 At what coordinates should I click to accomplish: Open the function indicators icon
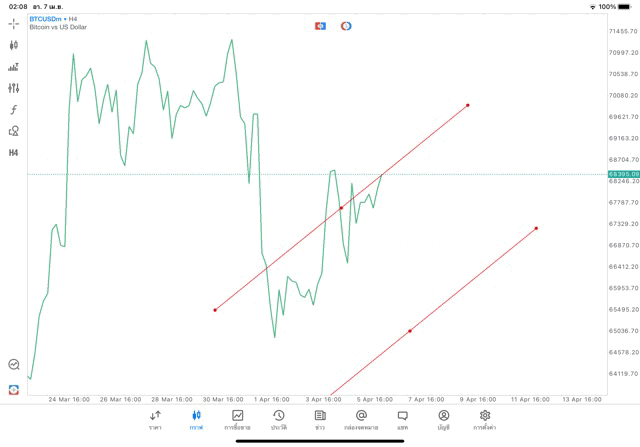pos(14,110)
